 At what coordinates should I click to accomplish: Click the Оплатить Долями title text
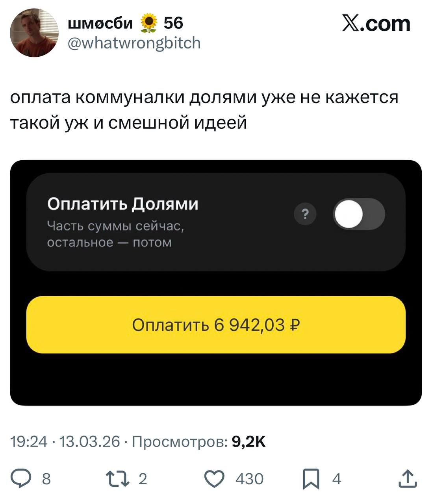[123, 204]
